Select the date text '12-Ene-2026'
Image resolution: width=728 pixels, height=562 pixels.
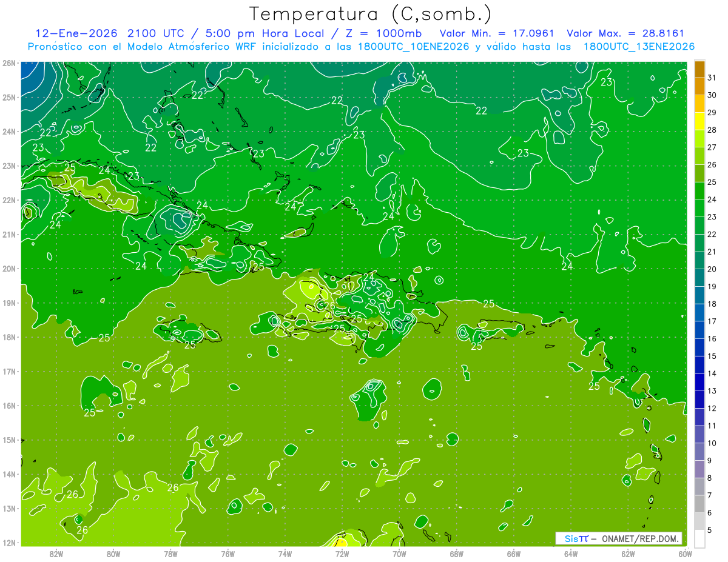(76, 33)
